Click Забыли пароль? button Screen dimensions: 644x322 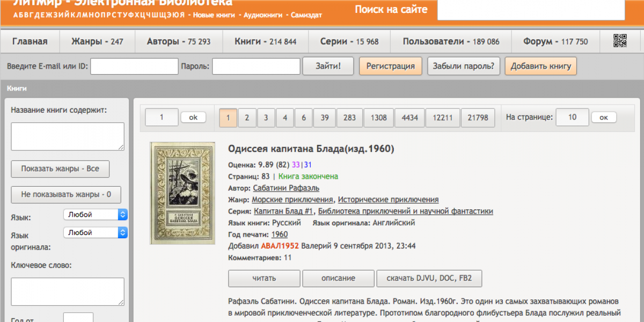(x=464, y=66)
